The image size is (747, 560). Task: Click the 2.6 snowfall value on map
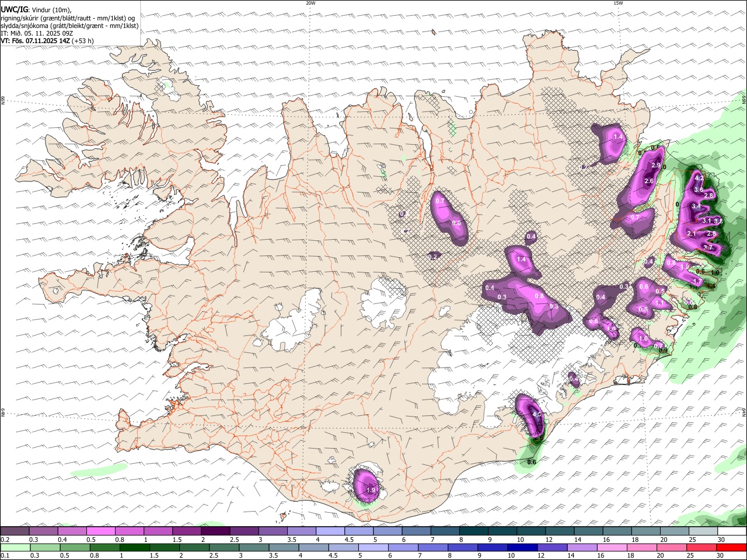649,181
